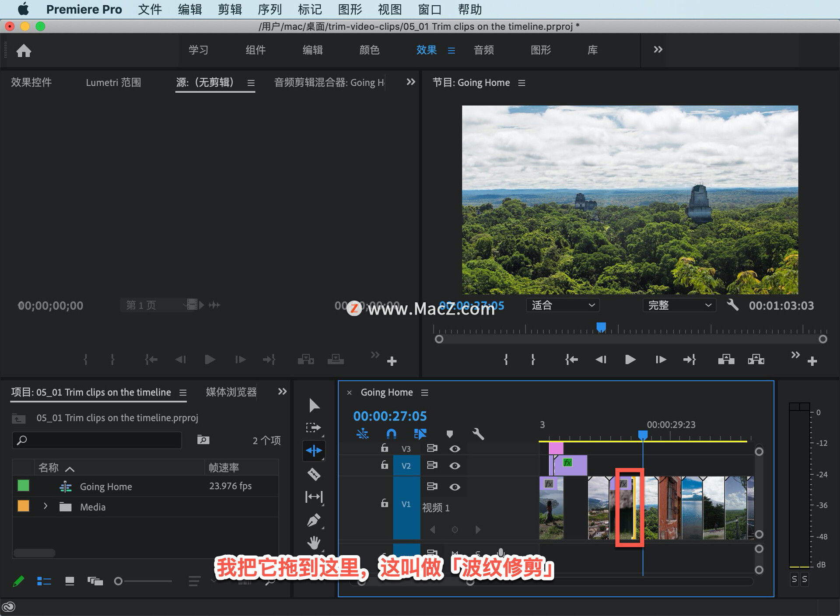This screenshot has width=840, height=616.
Task: Switch to the 颜色 workspace tab
Action: point(369,50)
